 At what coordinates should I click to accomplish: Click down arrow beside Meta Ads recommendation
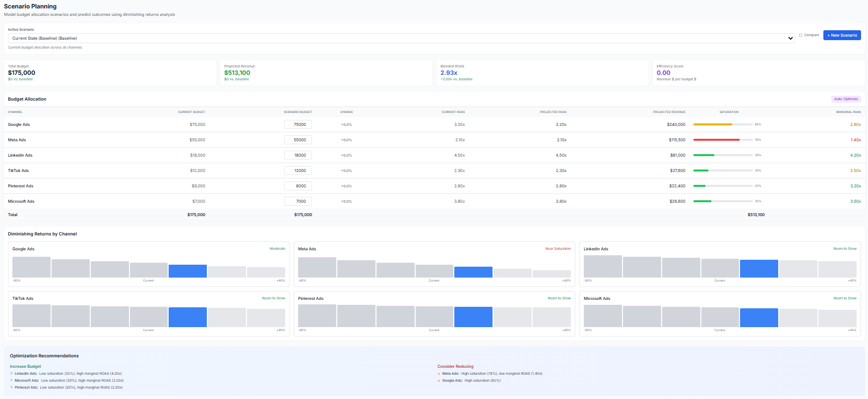pos(439,374)
